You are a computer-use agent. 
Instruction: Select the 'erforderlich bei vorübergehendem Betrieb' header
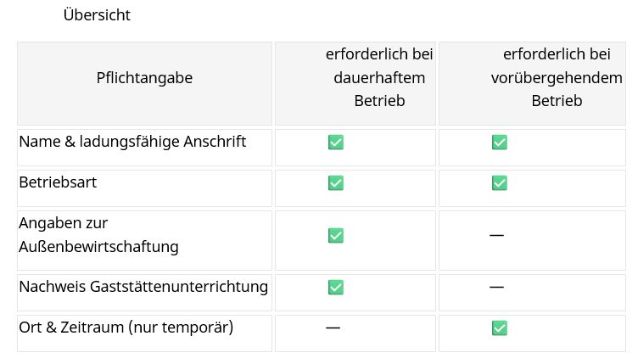click(557, 78)
